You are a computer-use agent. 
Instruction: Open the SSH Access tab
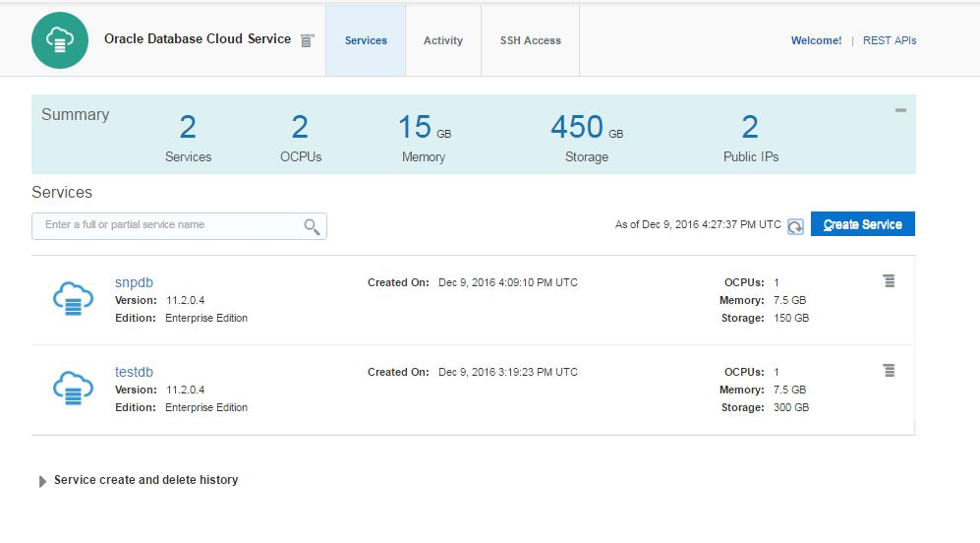tap(531, 40)
